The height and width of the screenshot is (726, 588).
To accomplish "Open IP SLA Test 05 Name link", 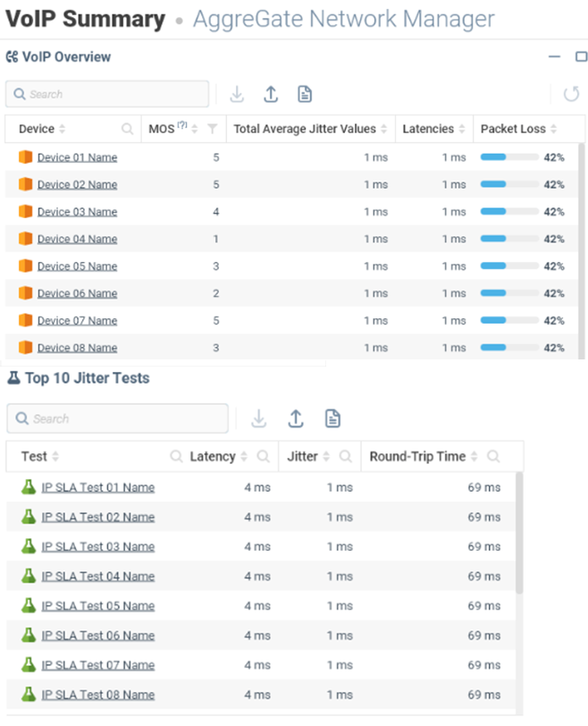I will 98,606.
